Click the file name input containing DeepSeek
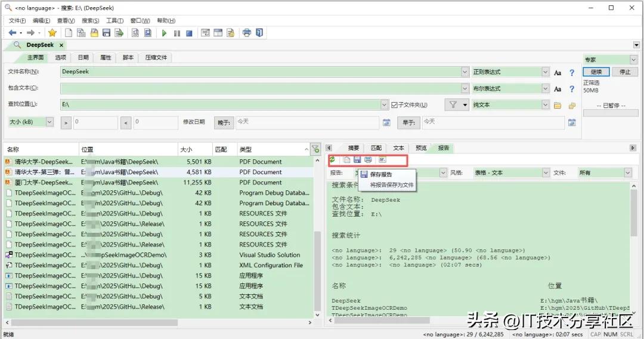Image resolution: width=644 pixels, height=339 pixels. click(x=261, y=72)
